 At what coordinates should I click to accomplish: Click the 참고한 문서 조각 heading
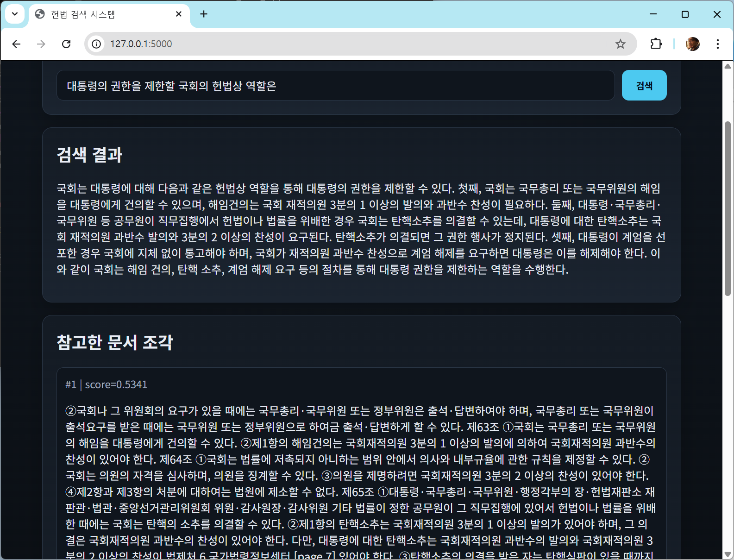pos(115,342)
